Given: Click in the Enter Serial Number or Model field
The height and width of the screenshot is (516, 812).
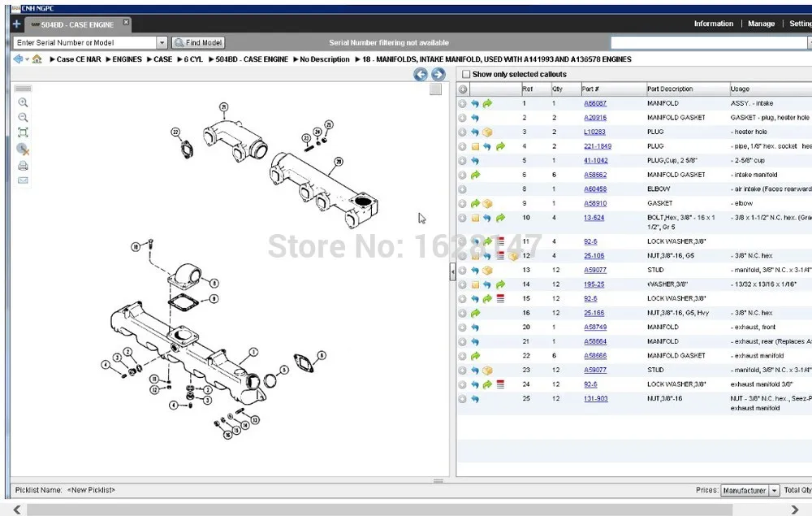Looking at the screenshot, I should click(x=85, y=42).
